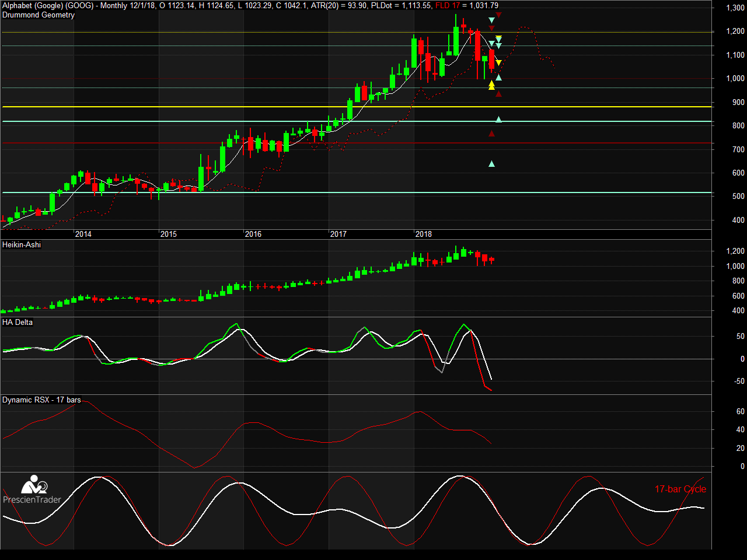Screen dimensions: 747x560
Task: Select the HA Delta panel label
Action: (x=18, y=323)
